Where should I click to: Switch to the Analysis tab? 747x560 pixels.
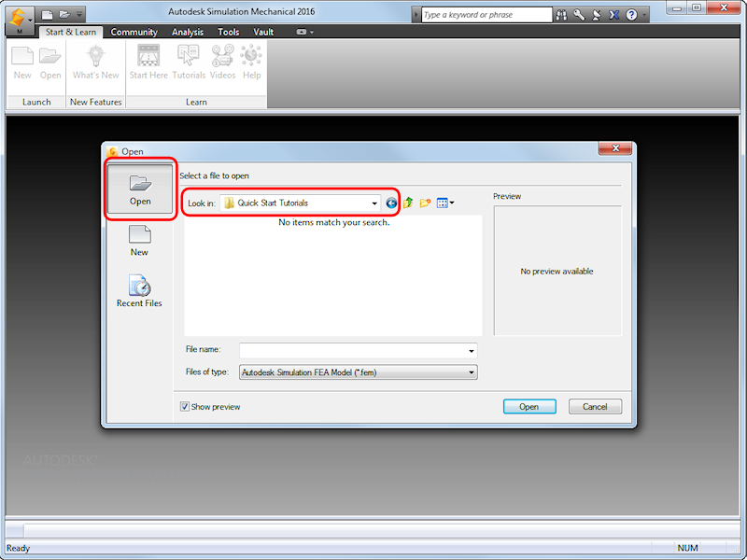(x=188, y=32)
